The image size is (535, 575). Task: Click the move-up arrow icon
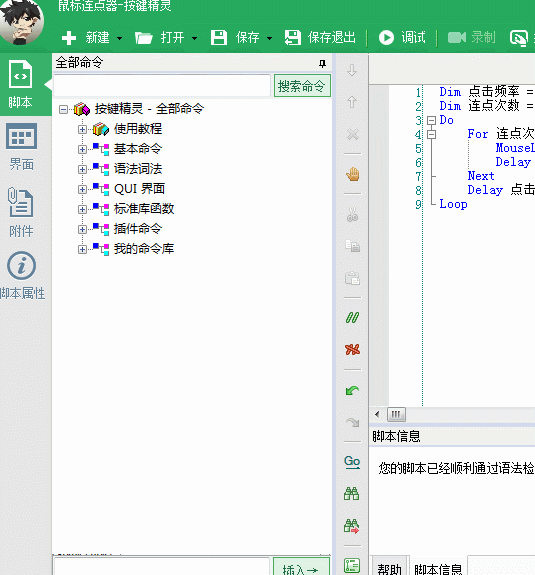click(352, 102)
